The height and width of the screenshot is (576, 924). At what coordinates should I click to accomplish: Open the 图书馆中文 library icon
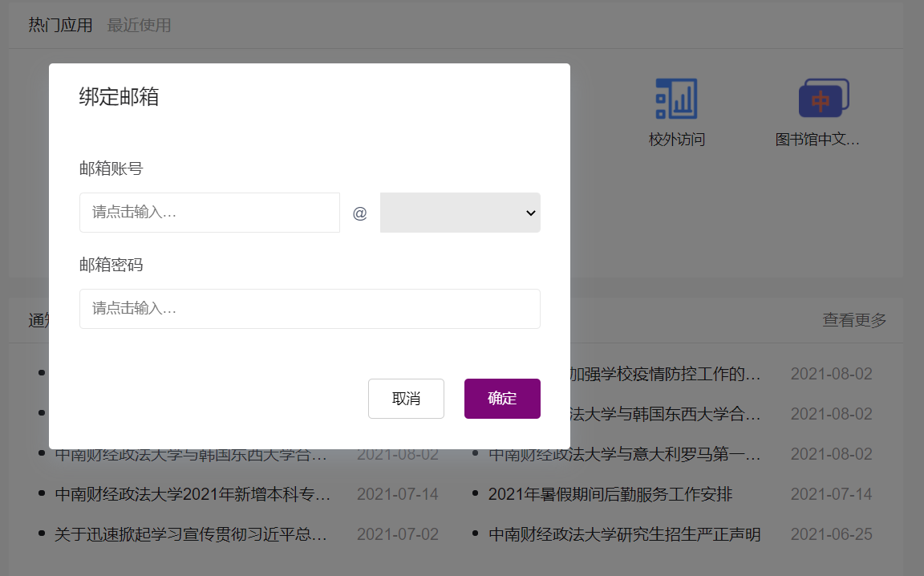click(823, 99)
